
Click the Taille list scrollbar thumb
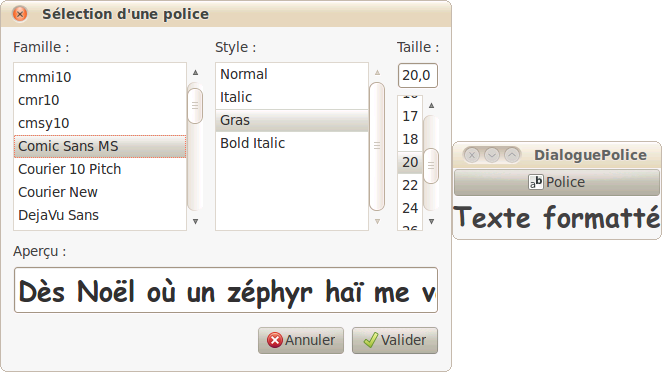(431, 166)
